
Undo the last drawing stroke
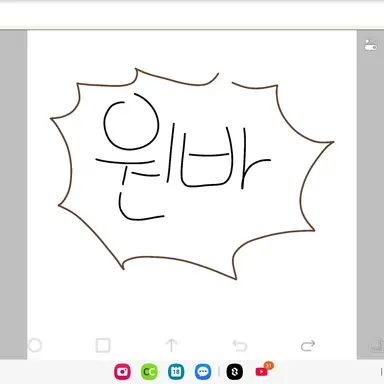click(240, 346)
